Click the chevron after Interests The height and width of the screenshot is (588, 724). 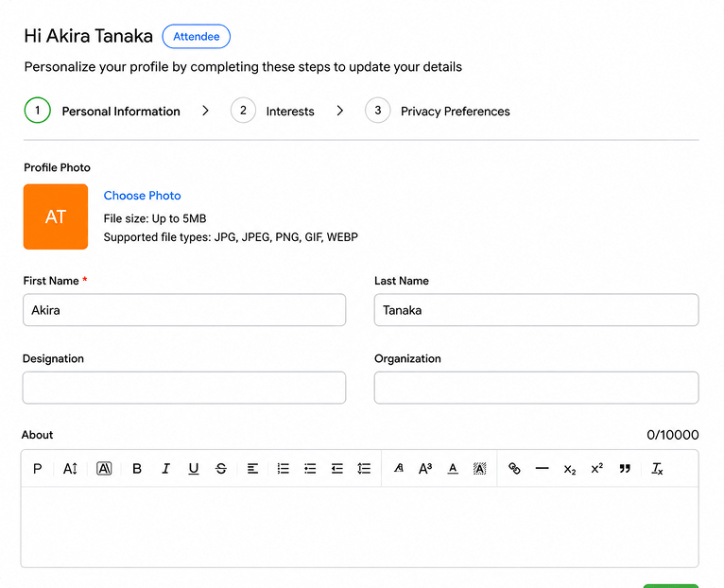point(340,111)
